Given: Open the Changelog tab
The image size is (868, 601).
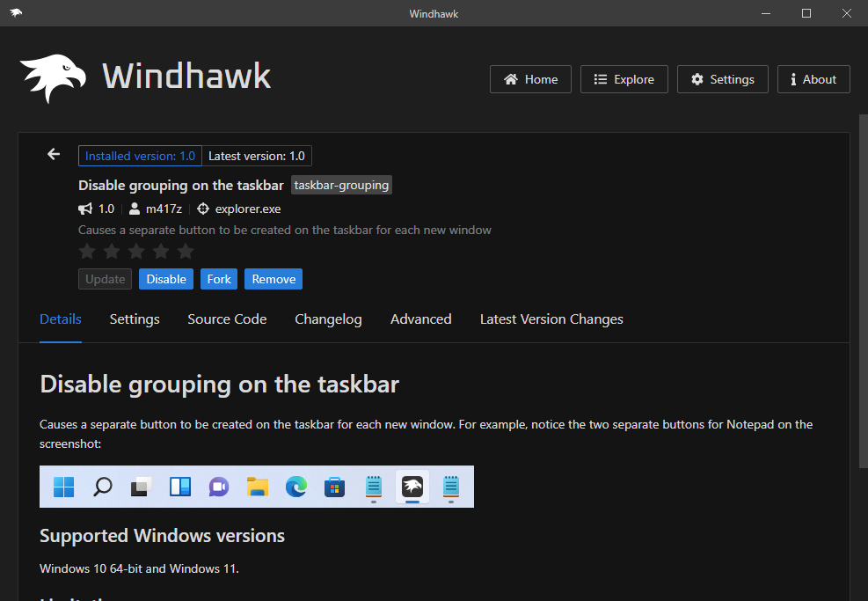Looking at the screenshot, I should (x=328, y=319).
